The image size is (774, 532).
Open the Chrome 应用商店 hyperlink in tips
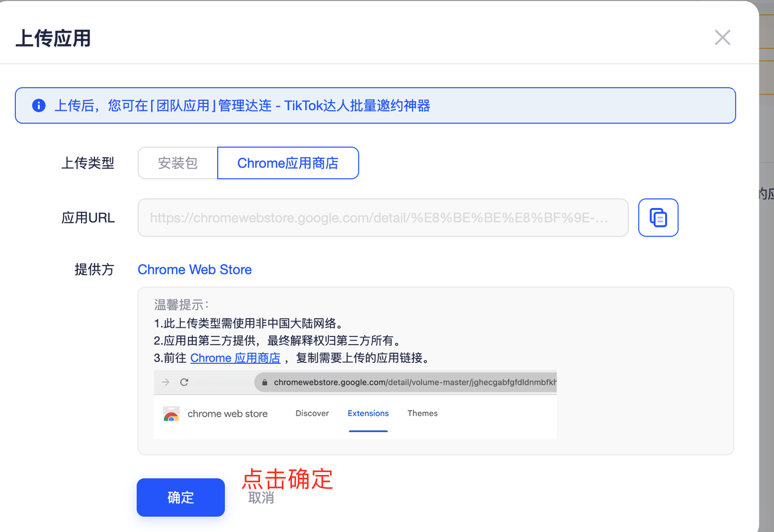(235, 358)
